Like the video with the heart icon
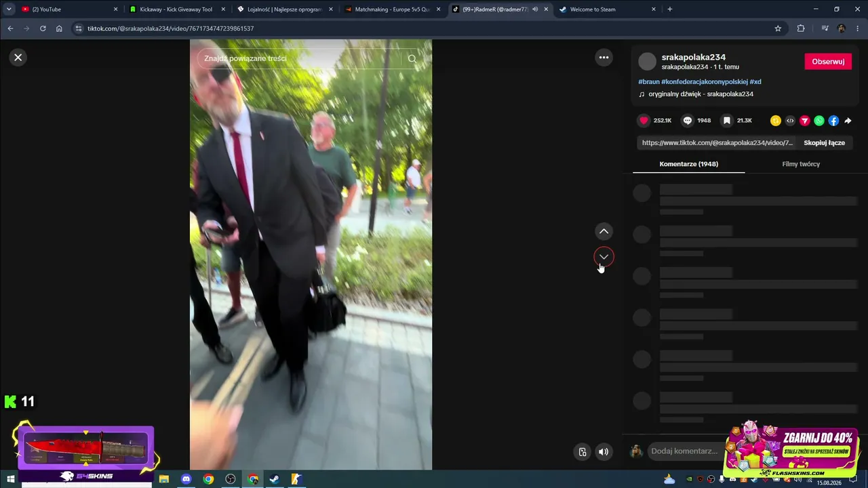Image resolution: width=868 pixels, height=488 pixels. (644, 121)
